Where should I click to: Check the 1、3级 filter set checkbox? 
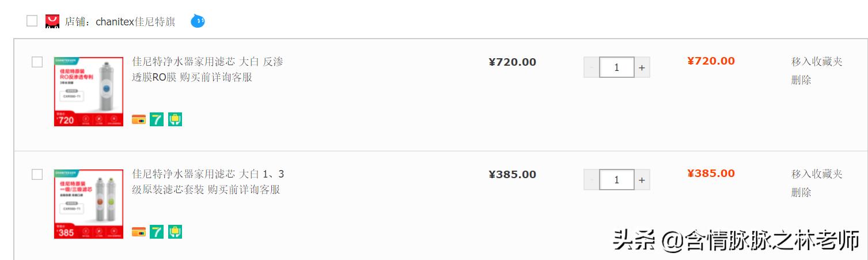point(37,174)
